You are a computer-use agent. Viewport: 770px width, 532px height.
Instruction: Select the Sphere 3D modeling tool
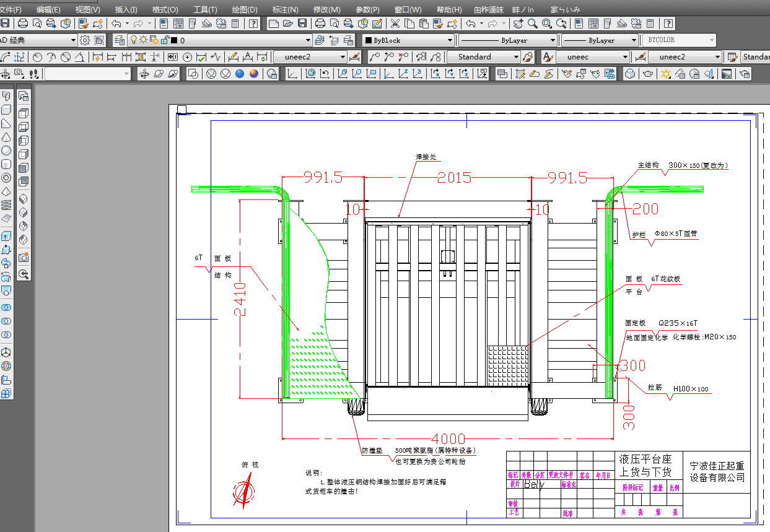pyautogui.click(x=6, y=150)
